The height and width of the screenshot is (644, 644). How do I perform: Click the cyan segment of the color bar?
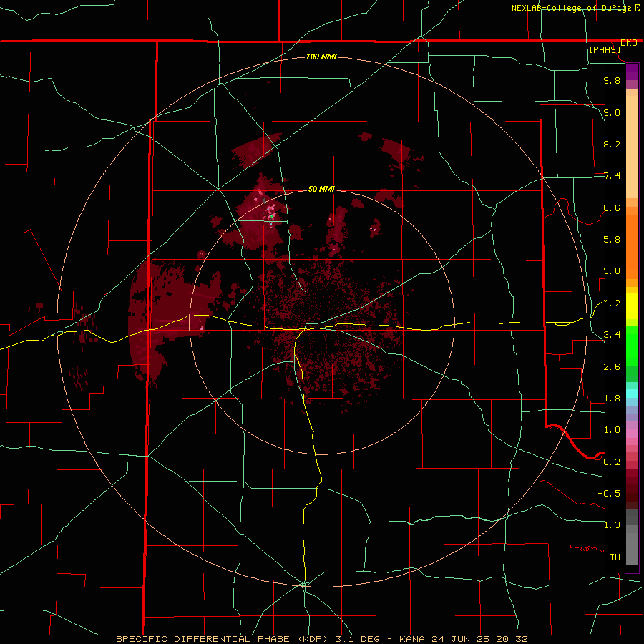(632, 394)
